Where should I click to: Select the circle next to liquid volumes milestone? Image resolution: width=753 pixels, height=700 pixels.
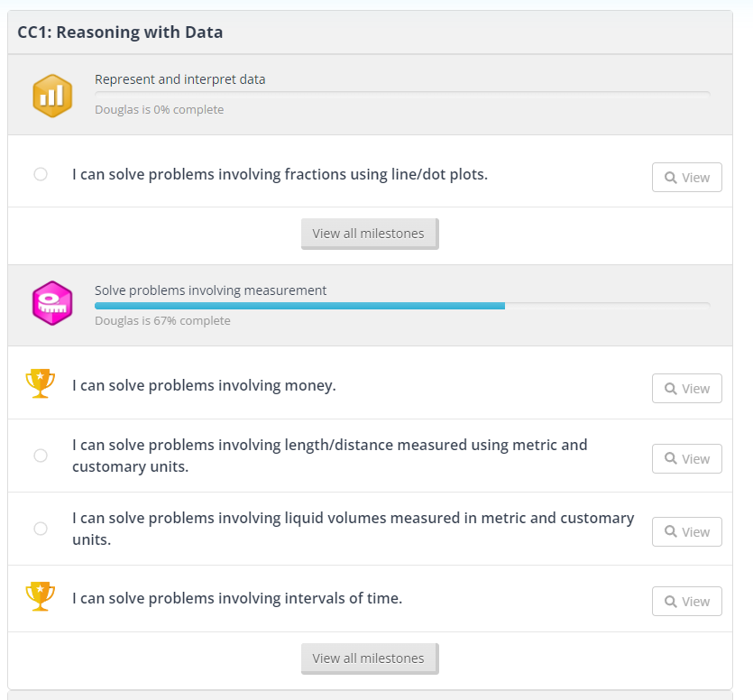coord(41,529)
